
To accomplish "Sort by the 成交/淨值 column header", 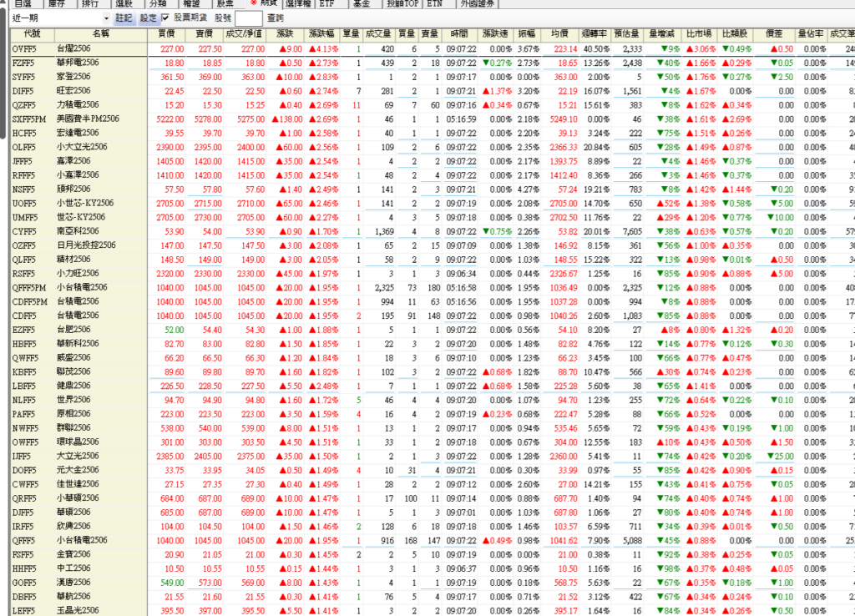I will 245,33.
